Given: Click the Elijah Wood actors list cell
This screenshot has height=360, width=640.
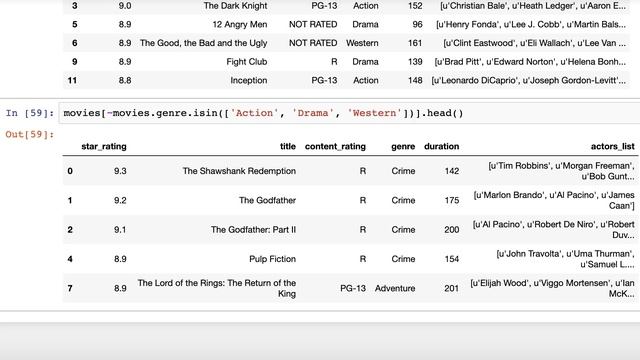Looking at the screenshot, I should click(552, 288).
